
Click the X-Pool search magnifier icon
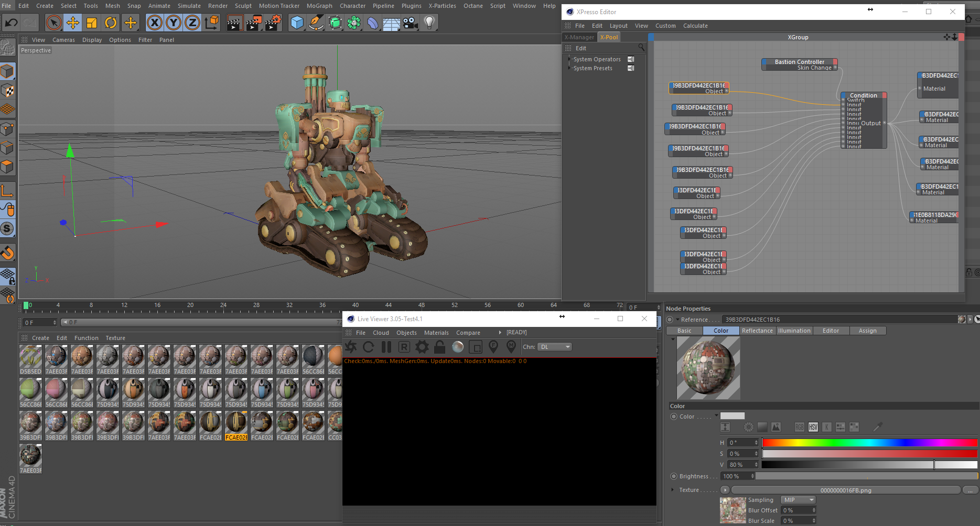coord(641,48)
